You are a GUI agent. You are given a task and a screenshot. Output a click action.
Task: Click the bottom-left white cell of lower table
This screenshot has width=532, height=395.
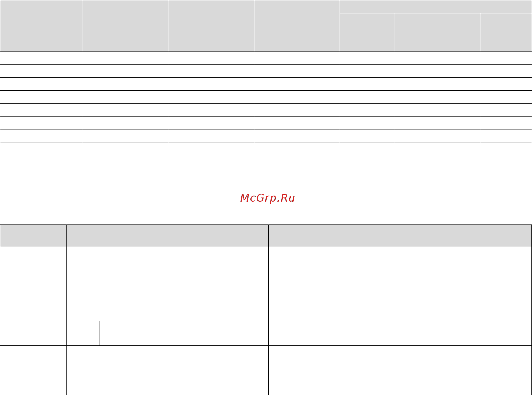[x=33, y=370]
